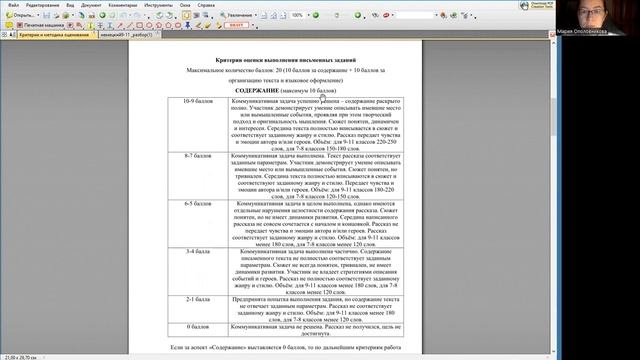The image size is (640, 360).
Task: Click the page size status bar text
Action: tap(20, 358)
